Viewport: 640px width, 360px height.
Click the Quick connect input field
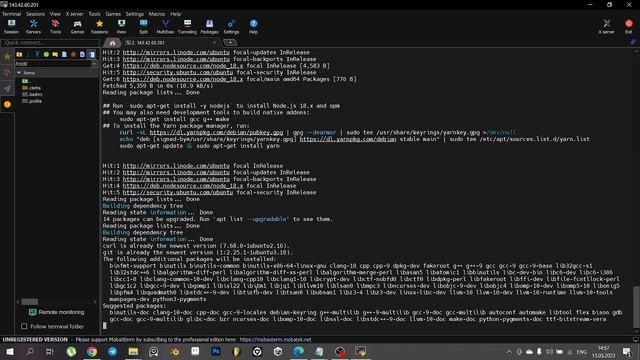pos(50,42)
